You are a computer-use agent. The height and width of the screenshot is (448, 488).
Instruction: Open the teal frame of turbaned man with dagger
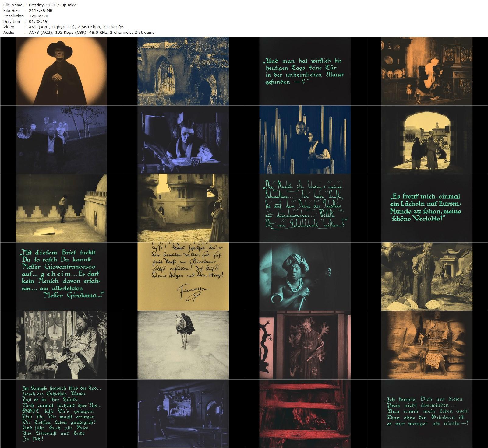(x=305, y=277)
